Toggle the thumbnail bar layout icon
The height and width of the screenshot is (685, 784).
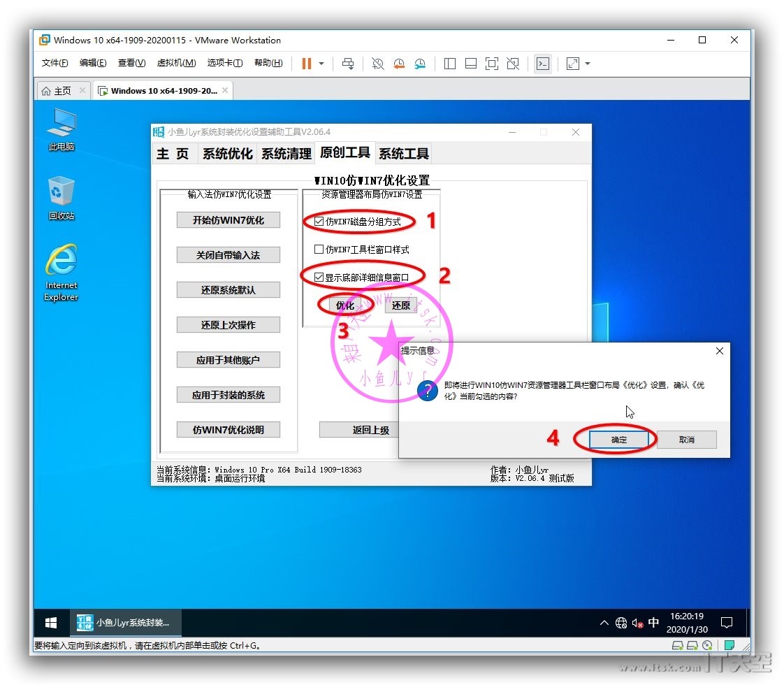[471, 64]
